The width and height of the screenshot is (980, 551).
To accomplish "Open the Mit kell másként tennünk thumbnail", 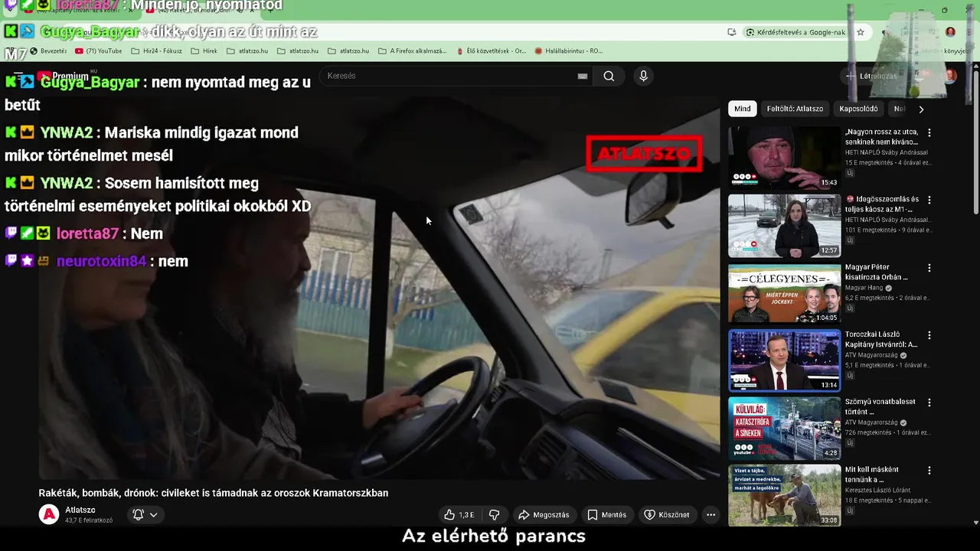I will [784, 495].
